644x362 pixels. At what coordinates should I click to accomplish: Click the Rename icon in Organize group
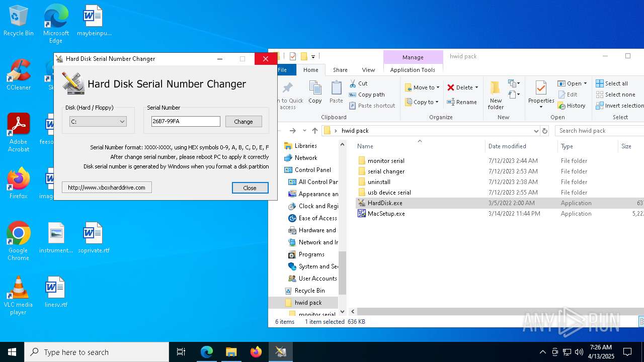(x=451, y=102)
